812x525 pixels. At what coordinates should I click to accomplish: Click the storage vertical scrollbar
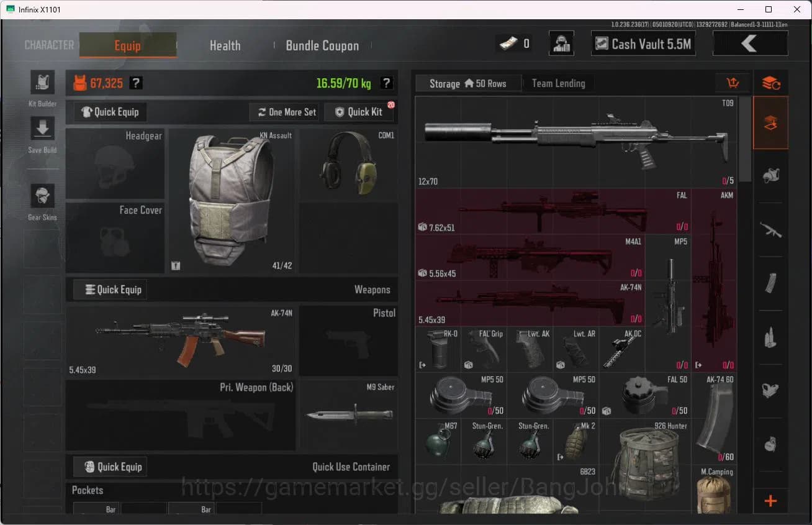click(x=745, y=140)
